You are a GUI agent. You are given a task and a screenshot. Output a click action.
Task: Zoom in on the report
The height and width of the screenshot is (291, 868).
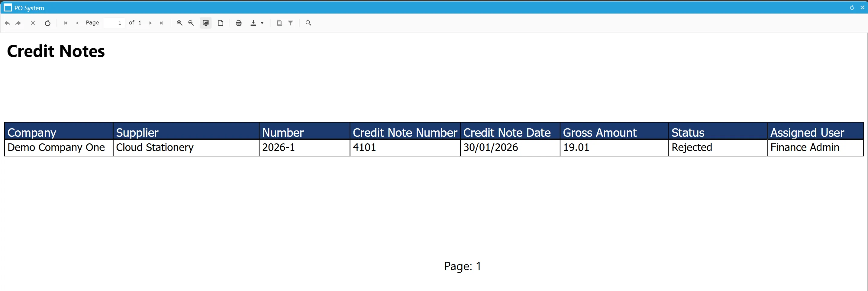[x=179, y=23]
